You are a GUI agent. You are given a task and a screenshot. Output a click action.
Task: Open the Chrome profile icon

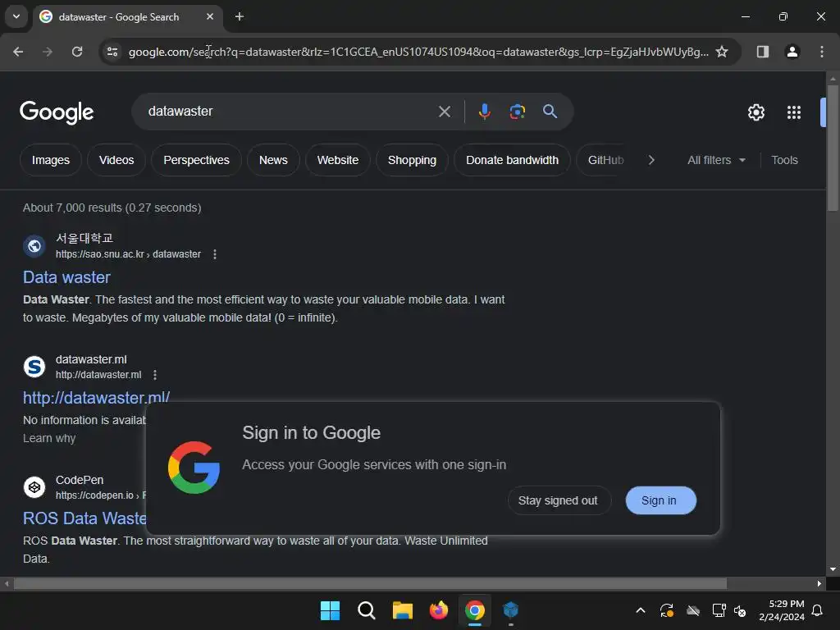click(792, 52)
